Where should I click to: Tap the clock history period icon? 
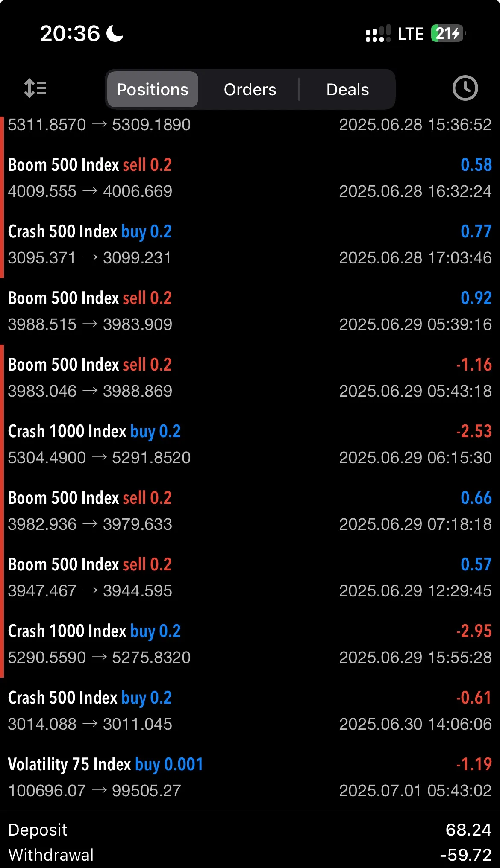point(465,88)
